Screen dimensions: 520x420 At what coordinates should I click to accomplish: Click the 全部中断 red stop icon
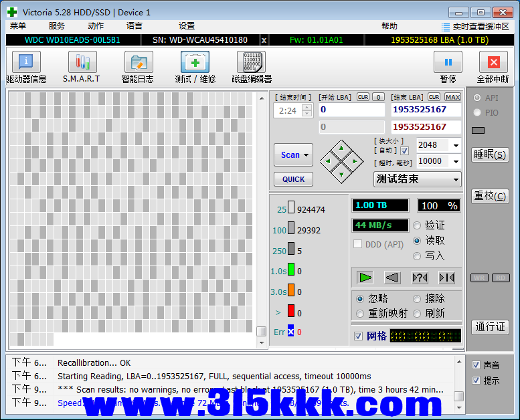493,62
